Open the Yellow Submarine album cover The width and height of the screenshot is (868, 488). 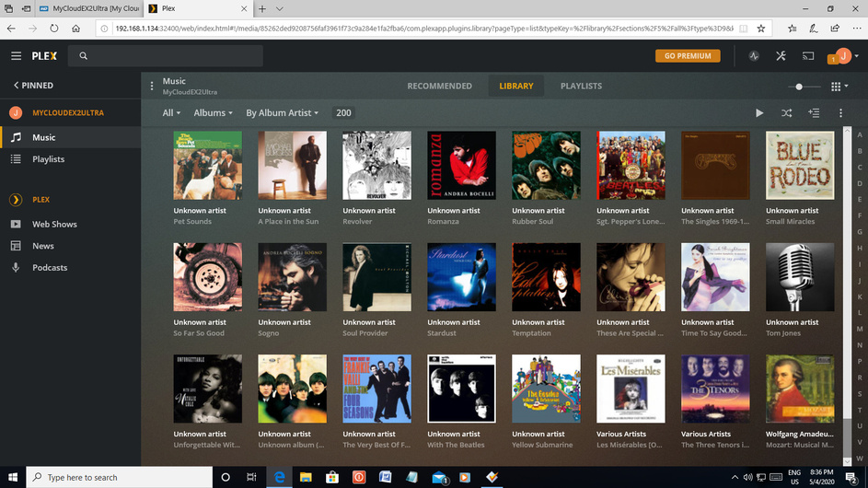point(547,389)
